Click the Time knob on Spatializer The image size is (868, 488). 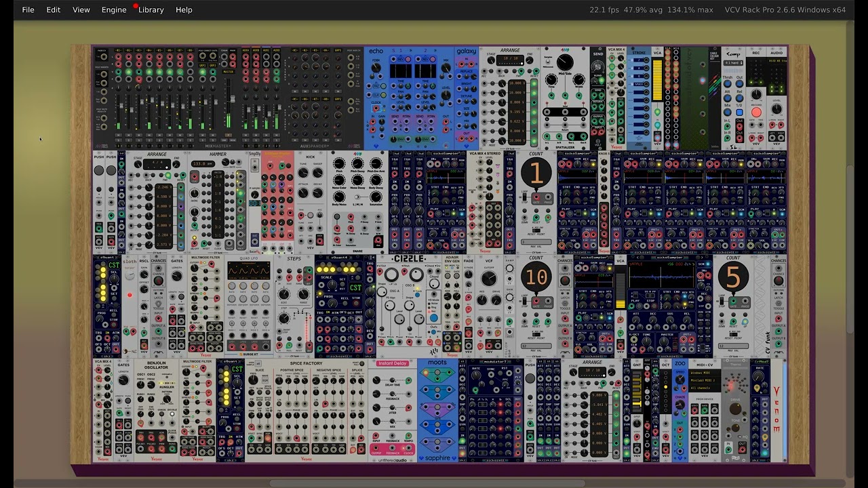click(x=551, y=80)
